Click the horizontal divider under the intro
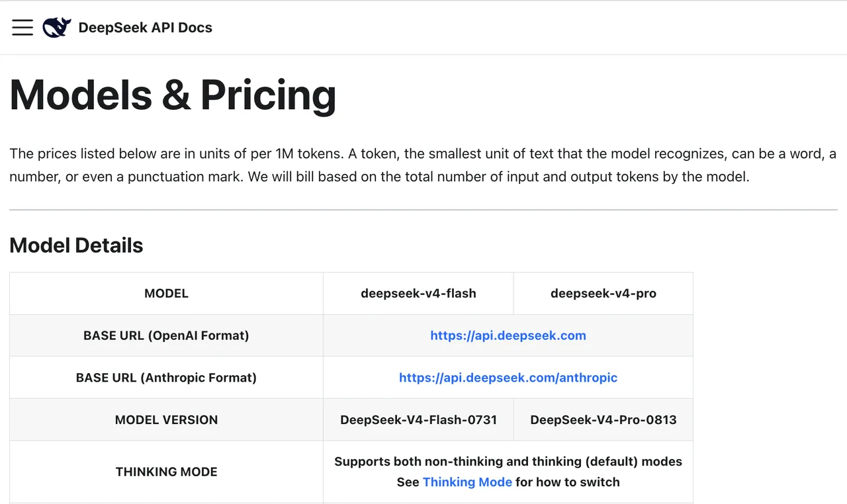This screenshot has width=847, height=504. (423, 210)
